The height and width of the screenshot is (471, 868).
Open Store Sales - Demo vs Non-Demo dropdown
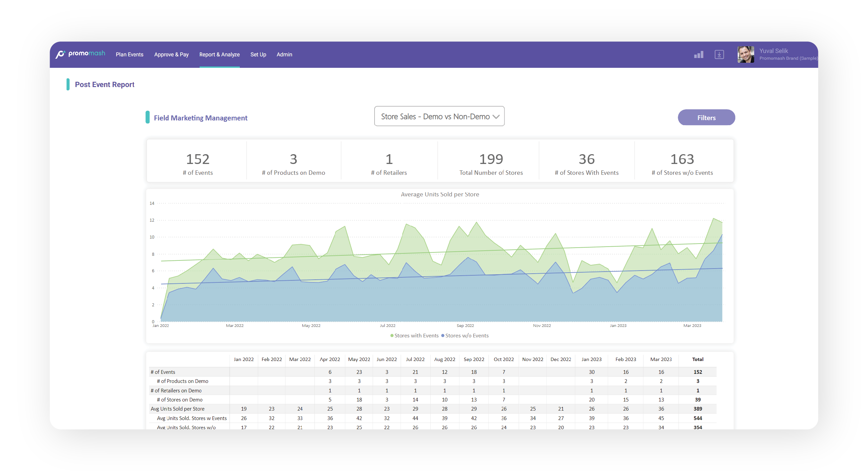[439, 116]
